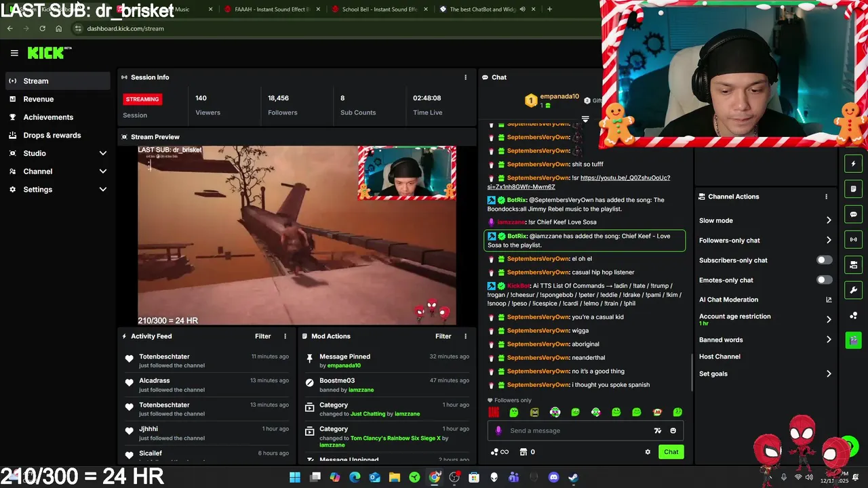Click the three-dots cluster sidebar icon
The height and width of the screenshot is (488, 868).
pyautogui.click(x=853, y=315)
